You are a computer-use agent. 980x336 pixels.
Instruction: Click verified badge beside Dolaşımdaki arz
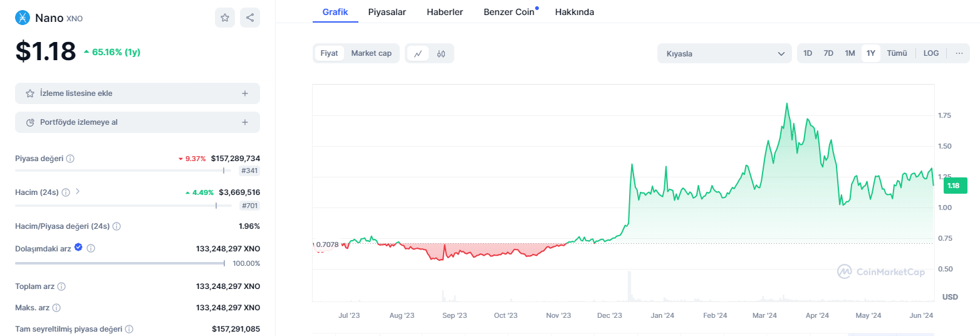pos(78,248)
